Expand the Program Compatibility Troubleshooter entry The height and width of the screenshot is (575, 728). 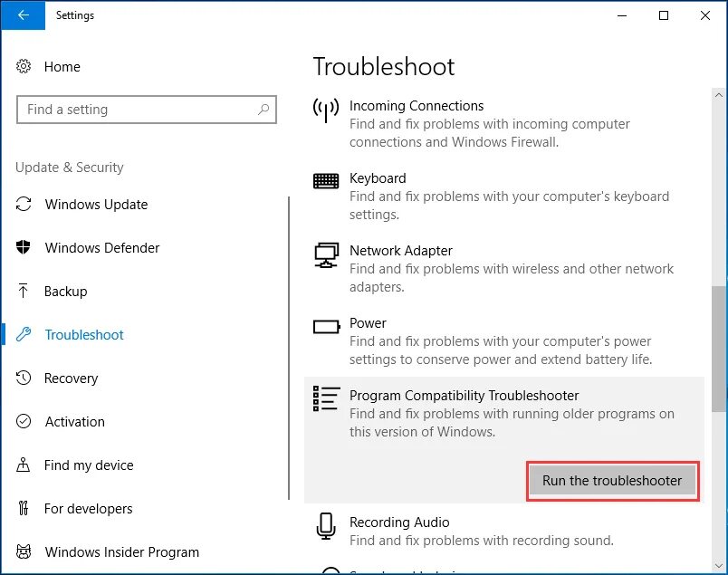(464, 396)
